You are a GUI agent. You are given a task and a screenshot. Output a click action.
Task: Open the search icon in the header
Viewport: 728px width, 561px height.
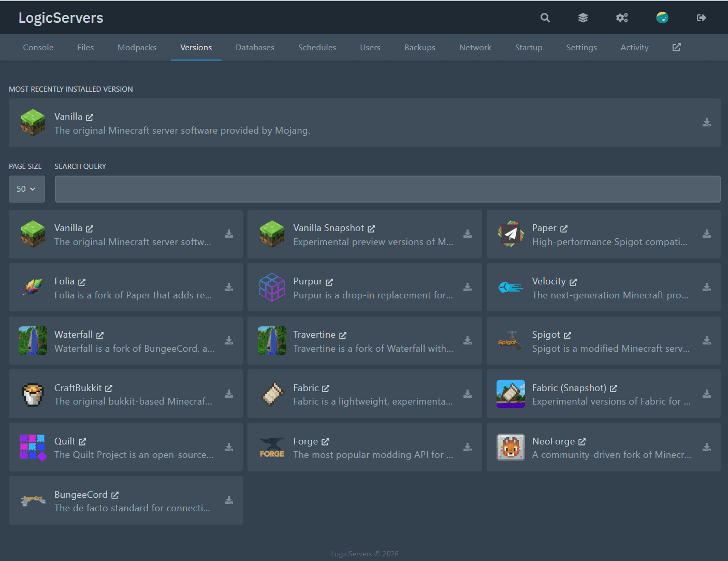tap(545, 18)
